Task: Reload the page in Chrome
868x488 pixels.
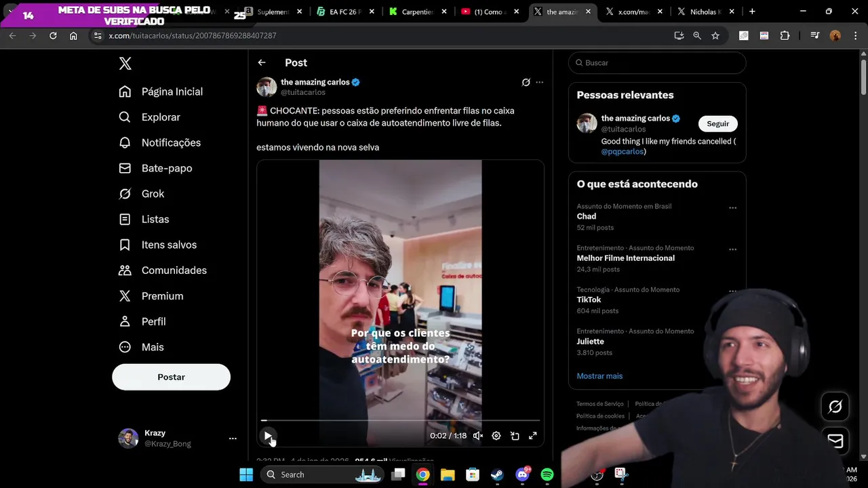Action: (53, 35)
